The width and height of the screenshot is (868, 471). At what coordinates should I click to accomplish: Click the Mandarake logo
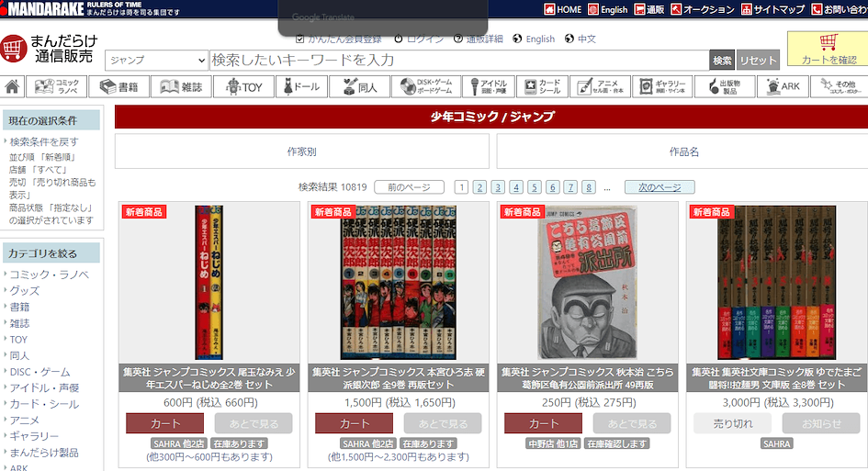click(x=42, y=8)
